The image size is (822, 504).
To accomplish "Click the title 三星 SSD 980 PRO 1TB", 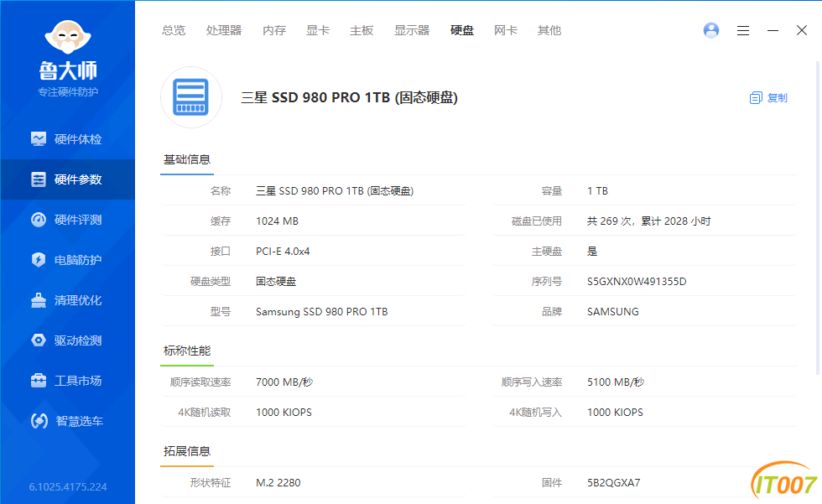I will coord(349,97).
